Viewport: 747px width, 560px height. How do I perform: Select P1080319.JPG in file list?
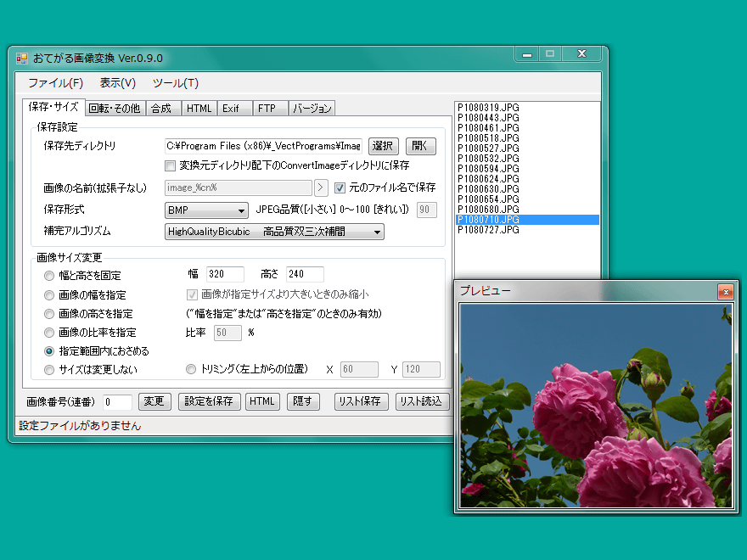(x=527, y=108)
